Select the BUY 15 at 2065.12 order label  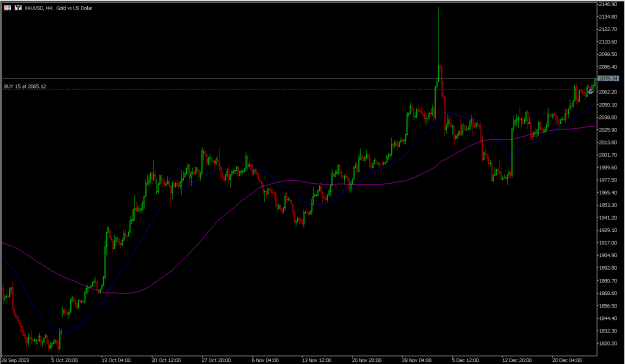pyautogui.click(x=25, y=86)
